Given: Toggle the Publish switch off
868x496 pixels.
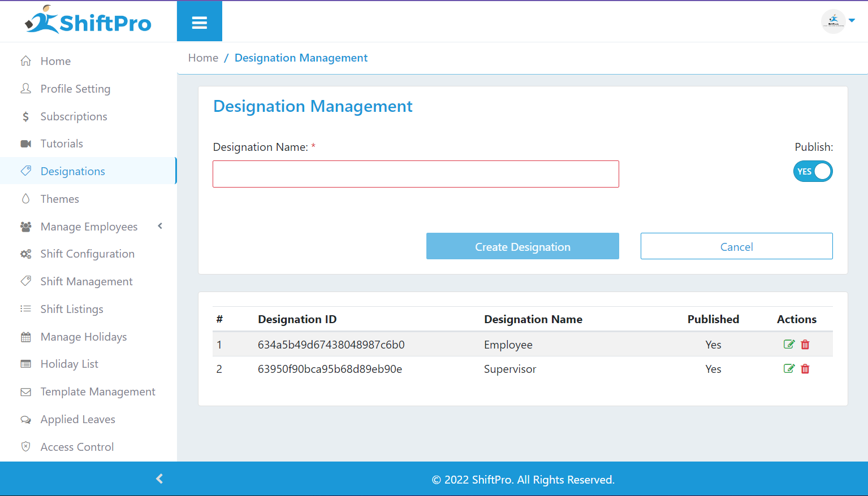Looking at the screenshot, I should 813,171.
